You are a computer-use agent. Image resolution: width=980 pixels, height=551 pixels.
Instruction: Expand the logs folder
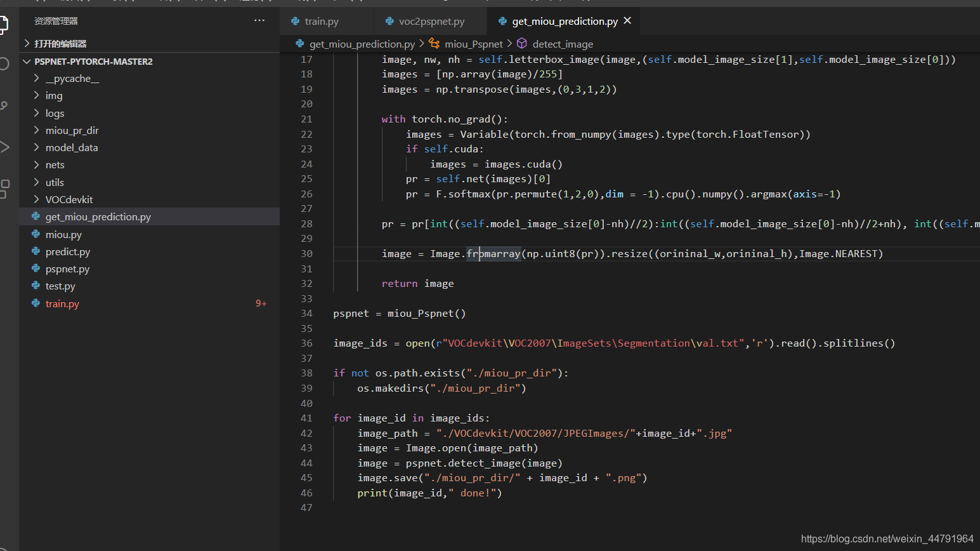(36, 113)
